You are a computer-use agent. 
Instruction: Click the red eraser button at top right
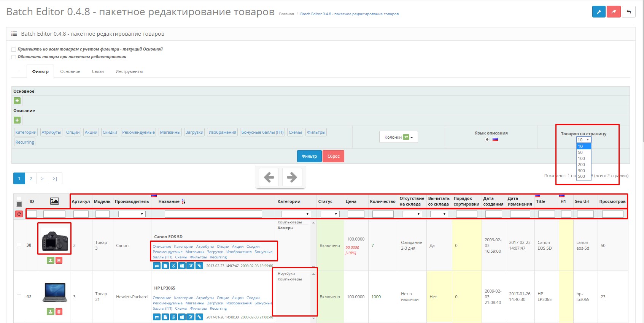[614, 12]
